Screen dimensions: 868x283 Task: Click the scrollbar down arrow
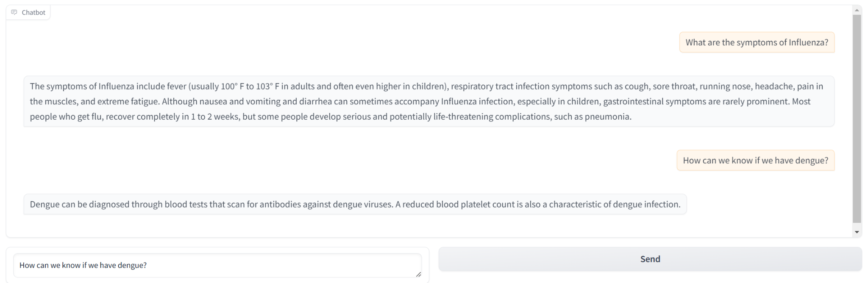click(x=857, y=232)
